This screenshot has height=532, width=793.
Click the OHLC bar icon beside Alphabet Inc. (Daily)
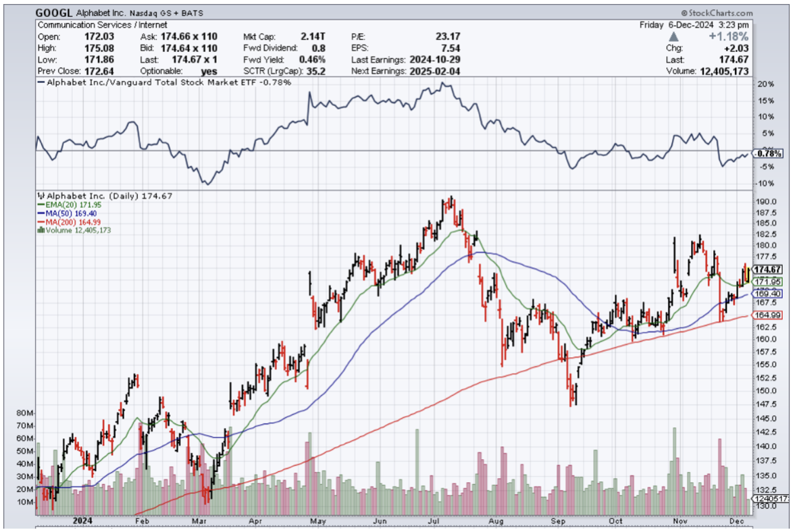click(40, 196)
